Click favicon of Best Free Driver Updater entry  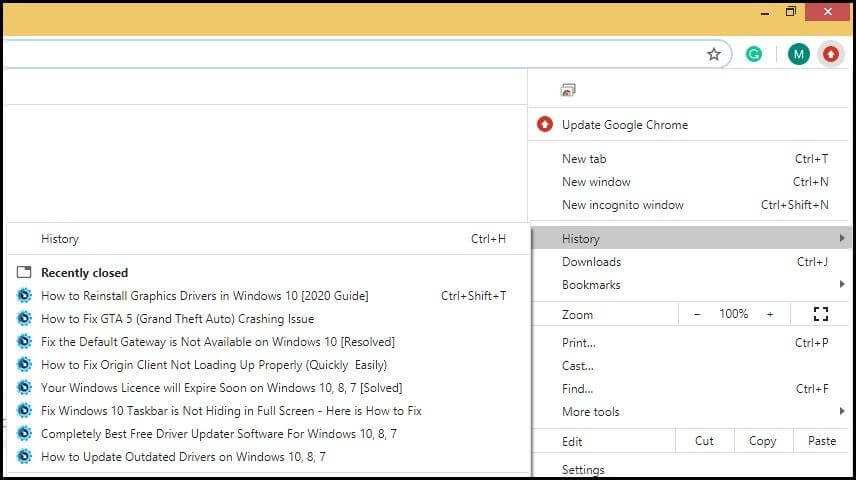tap(24, 433)
